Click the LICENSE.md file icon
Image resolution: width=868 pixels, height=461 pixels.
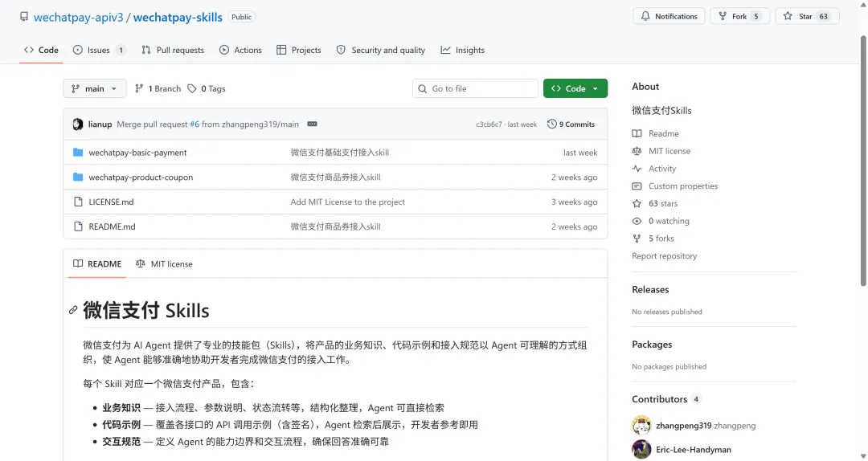tap(78, 202)
